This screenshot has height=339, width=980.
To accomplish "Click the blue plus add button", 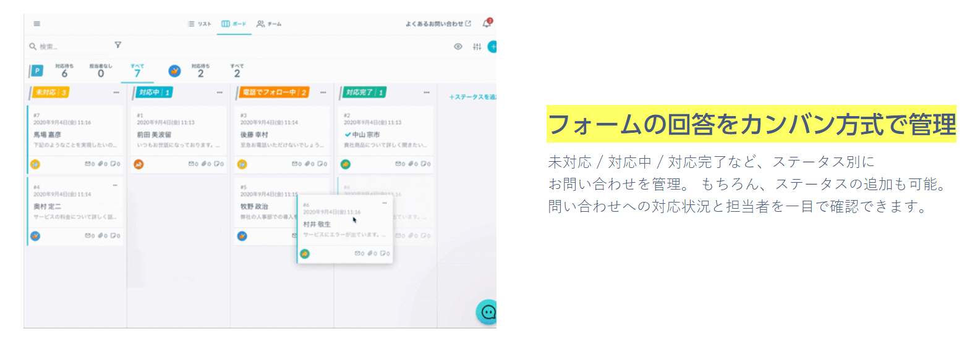I will pyautogui.click(x=492, y=46).
